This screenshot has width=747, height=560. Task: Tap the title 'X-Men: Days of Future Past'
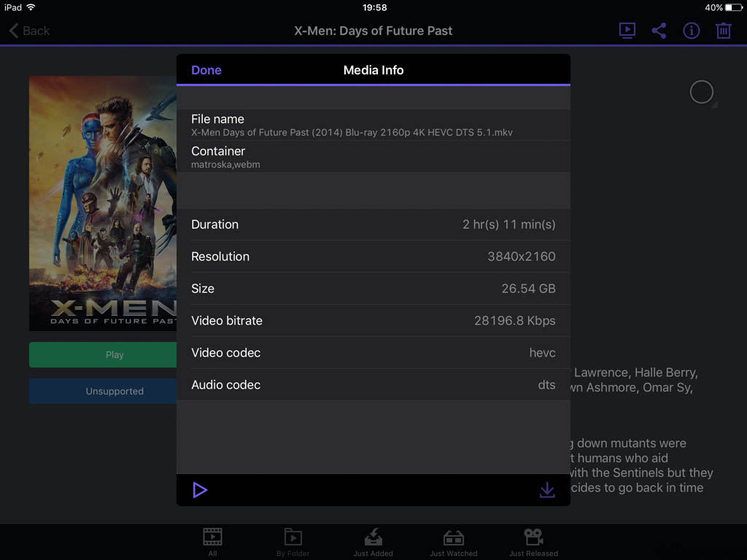pos(373,31)
